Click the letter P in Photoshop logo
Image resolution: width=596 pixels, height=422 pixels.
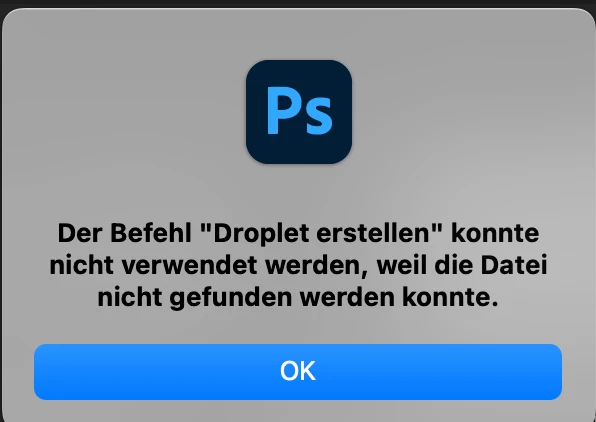coord(283,111)
